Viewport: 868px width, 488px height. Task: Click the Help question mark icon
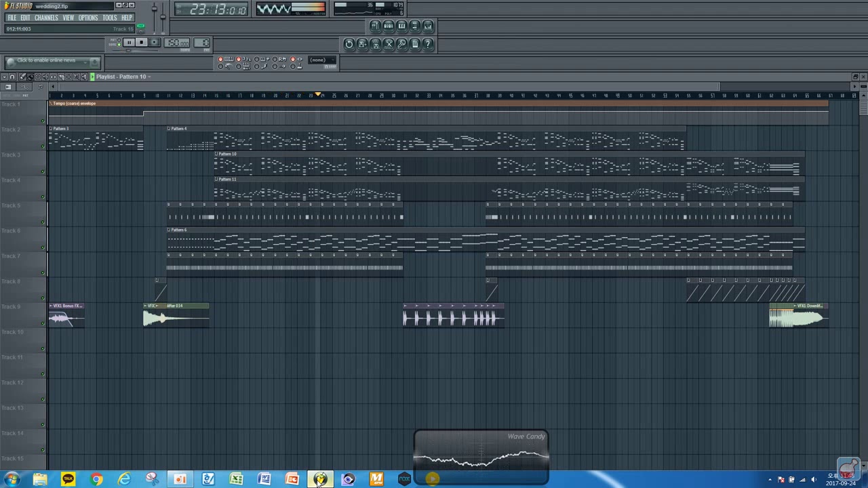[x=428, y=44]
